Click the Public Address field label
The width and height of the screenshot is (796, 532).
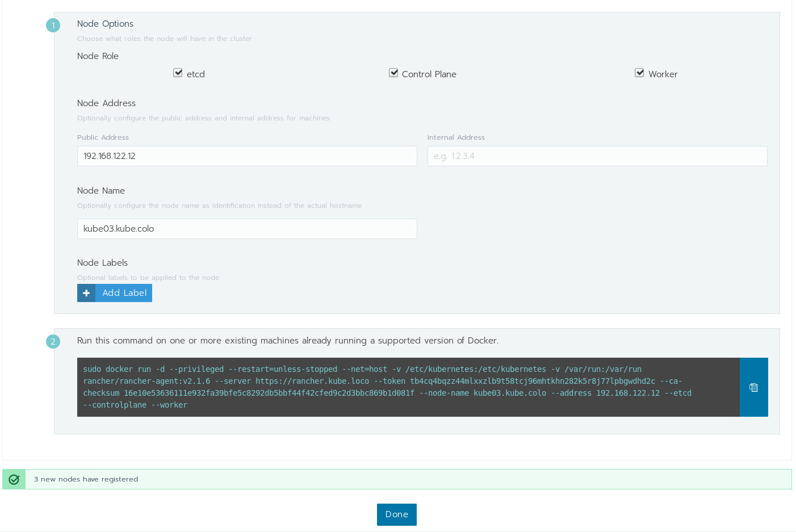(x=103, y=137)
